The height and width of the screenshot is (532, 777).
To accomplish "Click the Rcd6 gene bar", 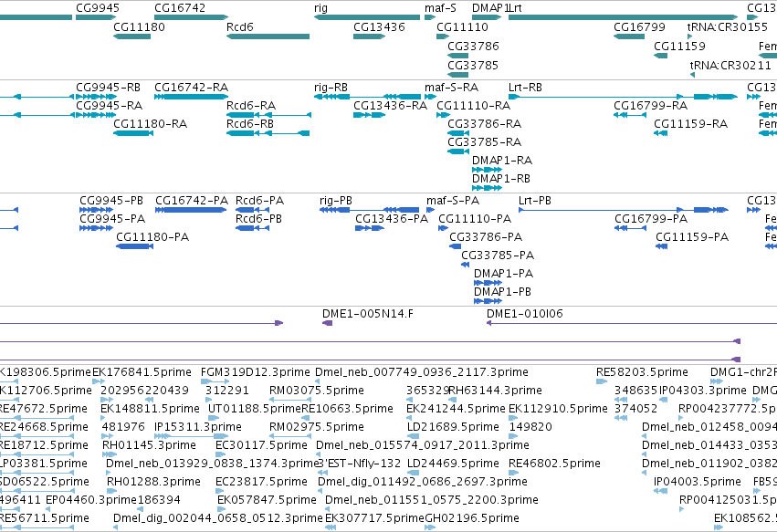I will (268, 37).
